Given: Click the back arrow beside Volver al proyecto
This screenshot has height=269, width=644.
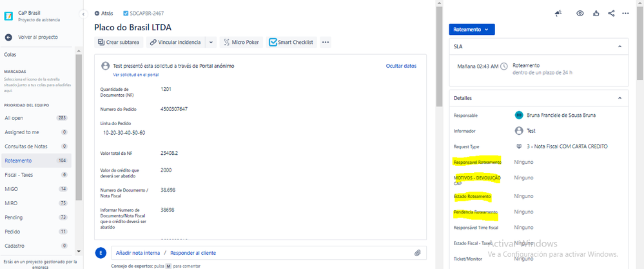Looking at the screenshot, I should [8, 37].
